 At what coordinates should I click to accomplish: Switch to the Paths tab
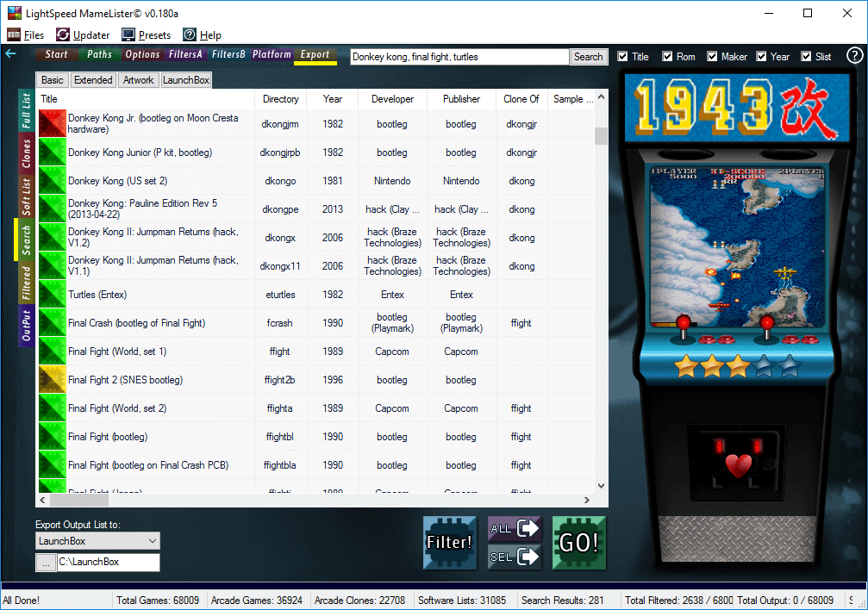(x=99, y=54)
